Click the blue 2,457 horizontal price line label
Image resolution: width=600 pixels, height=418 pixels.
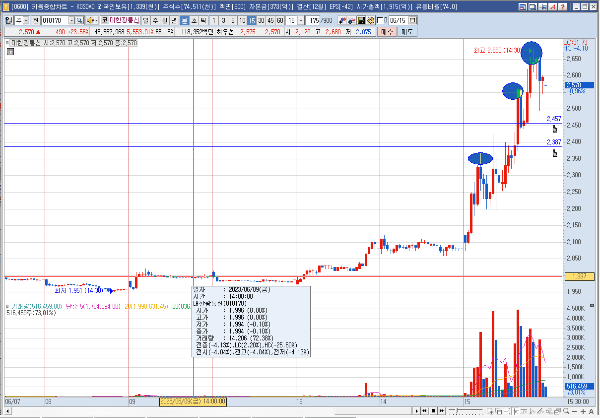point(554,119)
